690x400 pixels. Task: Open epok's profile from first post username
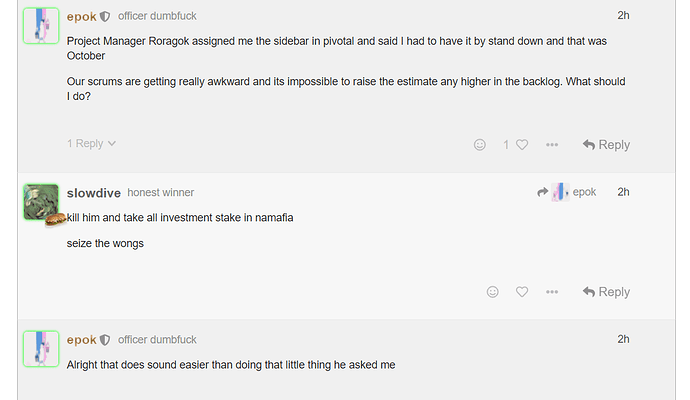tap(81, 17)
